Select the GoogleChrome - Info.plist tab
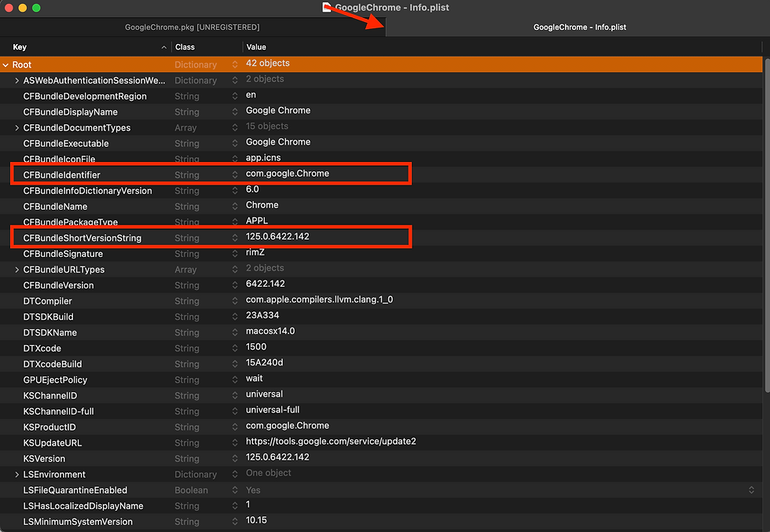 [x=580, y=27]
